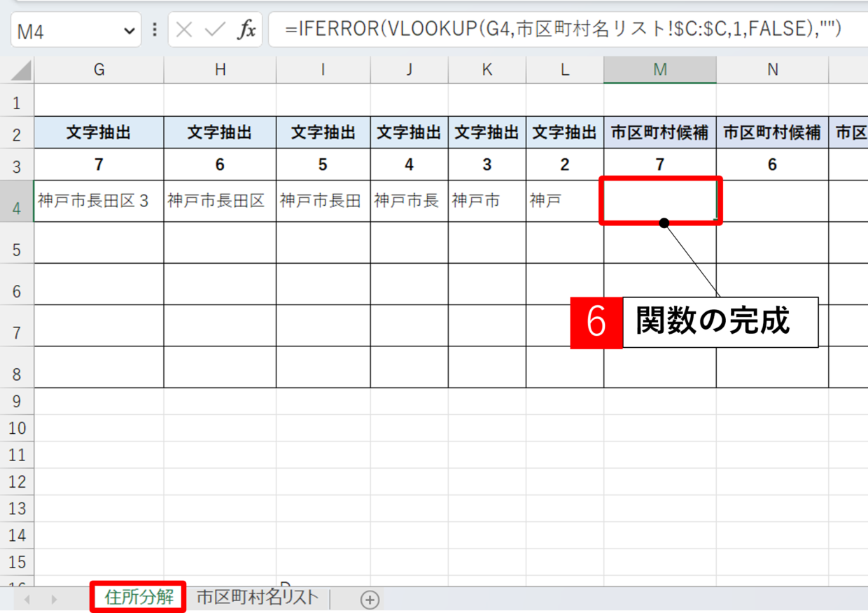This screenshot has width=868, height=613.
Task: Select column J header
Action: tap(409, 69)
